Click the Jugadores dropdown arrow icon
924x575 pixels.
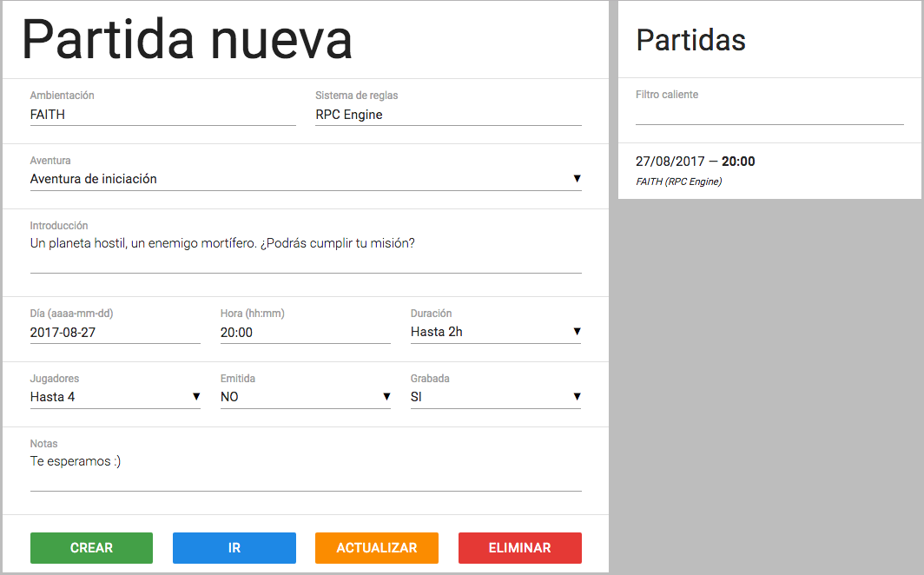[x=195, y=397]
